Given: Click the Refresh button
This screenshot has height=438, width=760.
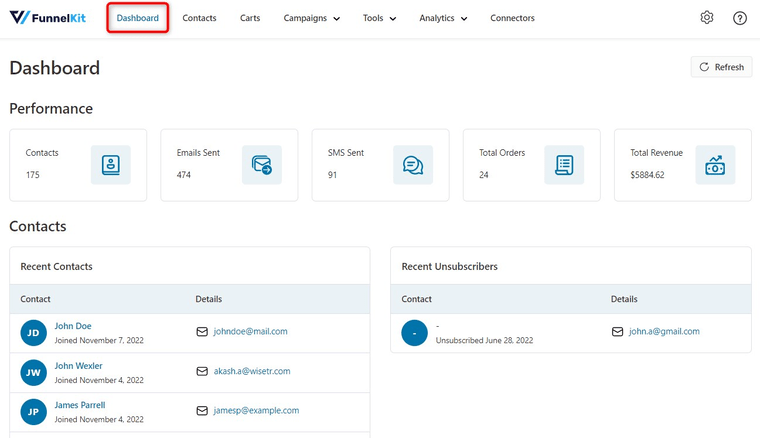Looking at the screenshot, I should tap(722, 67).
